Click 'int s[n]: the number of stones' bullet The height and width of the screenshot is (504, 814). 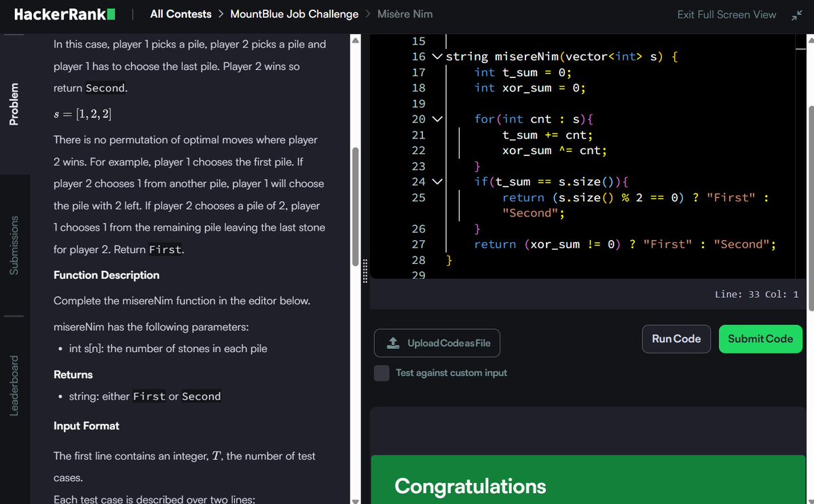pos(168,349)
